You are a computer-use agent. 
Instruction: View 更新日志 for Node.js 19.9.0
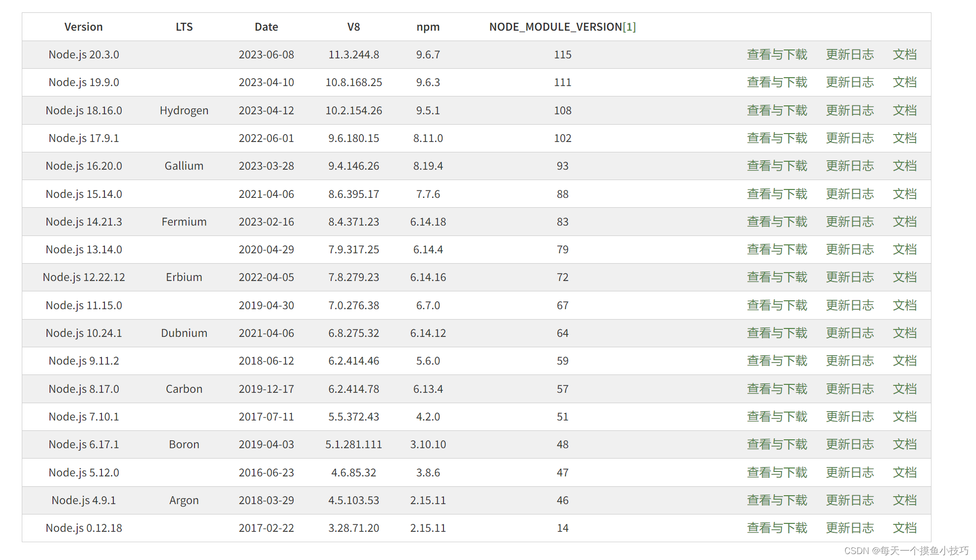click(850, 82)
